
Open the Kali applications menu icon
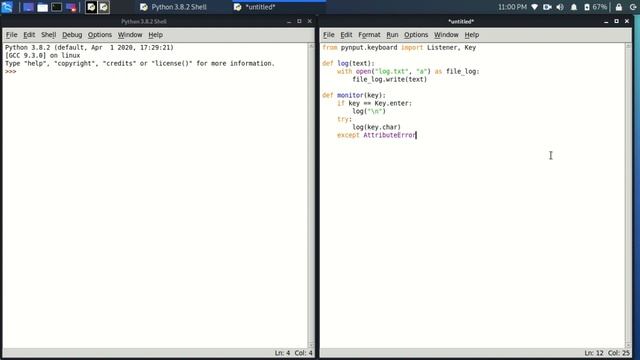click(7, 7)
